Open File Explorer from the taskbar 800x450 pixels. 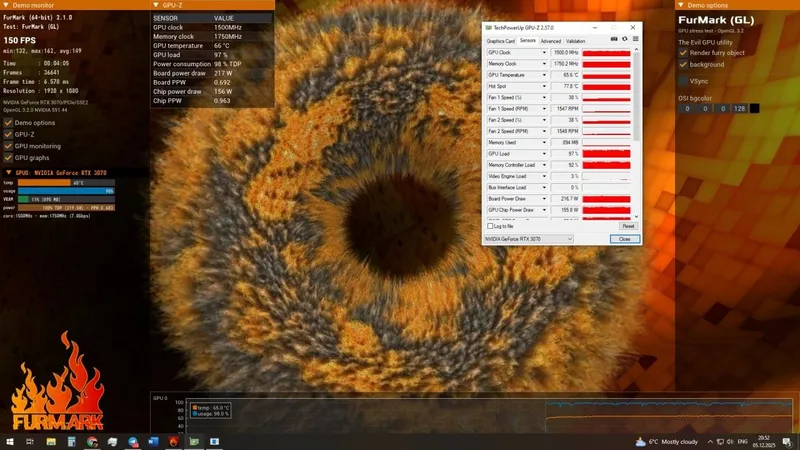[51, 441]
